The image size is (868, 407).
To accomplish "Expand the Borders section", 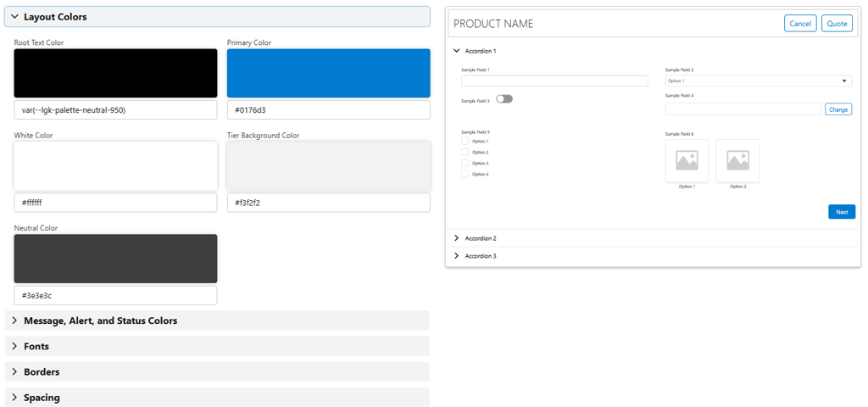I will [x=217, y=371].
